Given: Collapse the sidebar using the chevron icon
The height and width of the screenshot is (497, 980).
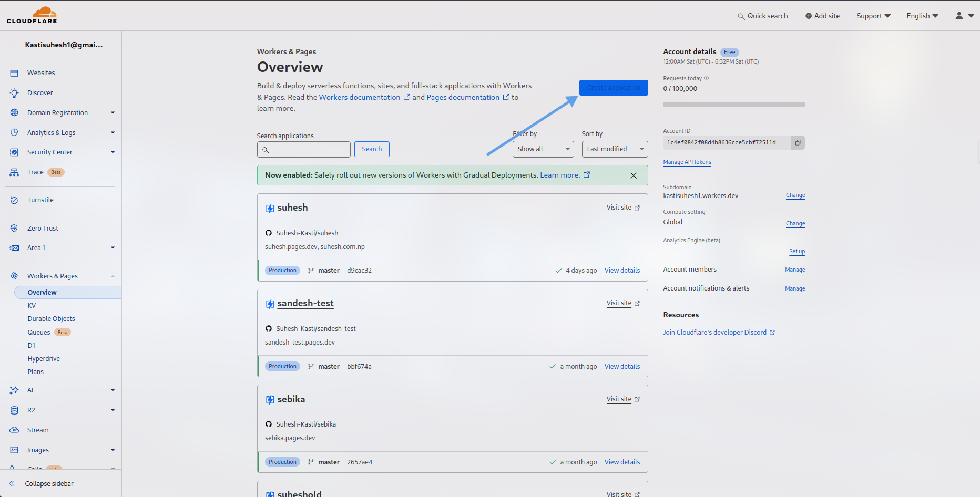Looking at the screenshot, I should pos(12,483).
